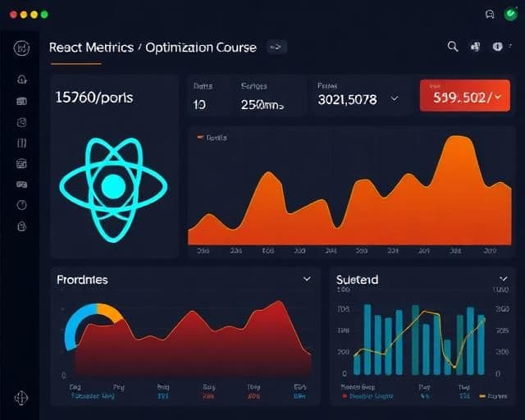Click the lock icon in the sidebar
Viewport: 525px width, 420px height.
click(x=22, y=226)
